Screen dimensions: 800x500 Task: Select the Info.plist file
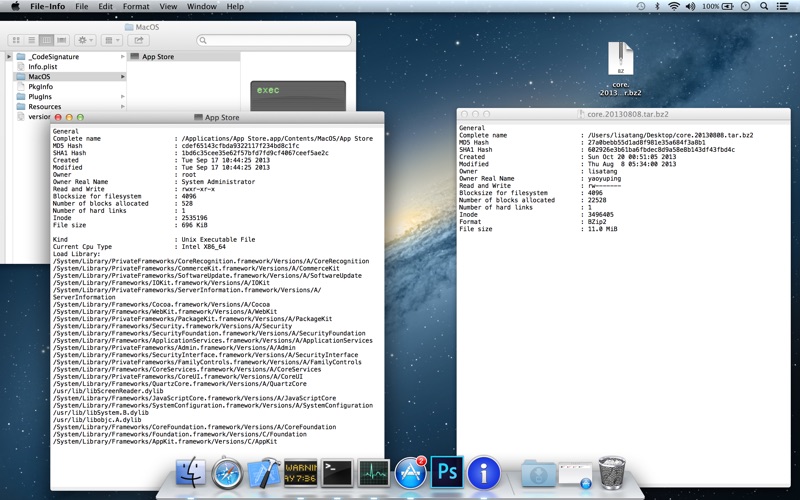pos(42,66)
